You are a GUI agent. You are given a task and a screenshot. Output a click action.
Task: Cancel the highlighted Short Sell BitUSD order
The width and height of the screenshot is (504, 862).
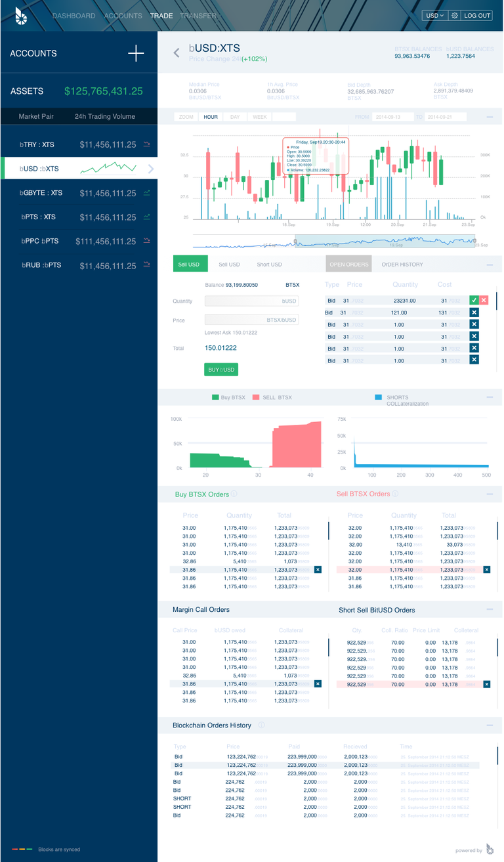pos(487,684)
